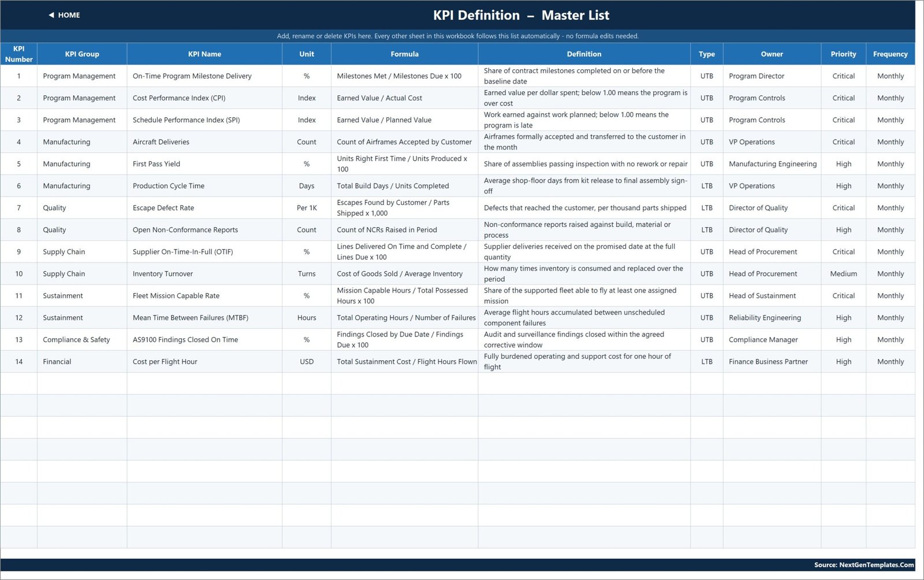This screenshot has height=580, width=924.
Task: Select AS9100 Findings Closed On Time cell
Action: pos(204,339)
